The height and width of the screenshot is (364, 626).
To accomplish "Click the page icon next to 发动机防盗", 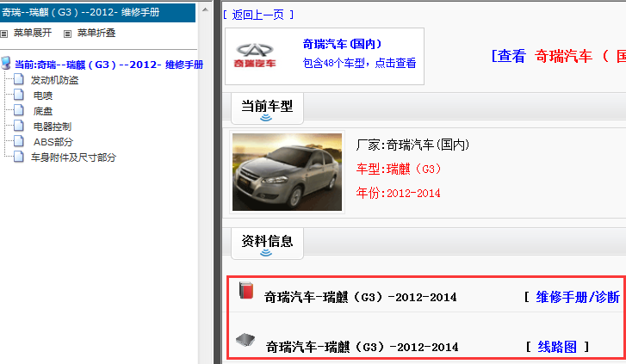I will (19, 79).
